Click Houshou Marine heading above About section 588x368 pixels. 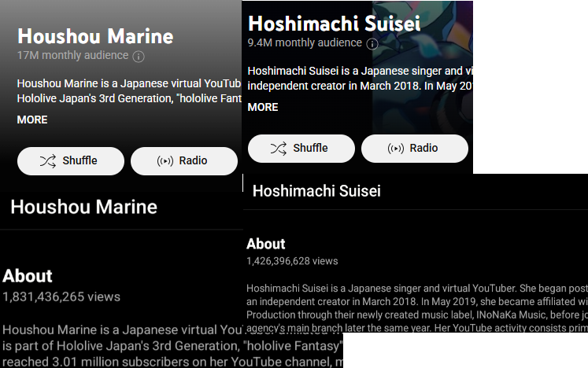click(84, 207)
